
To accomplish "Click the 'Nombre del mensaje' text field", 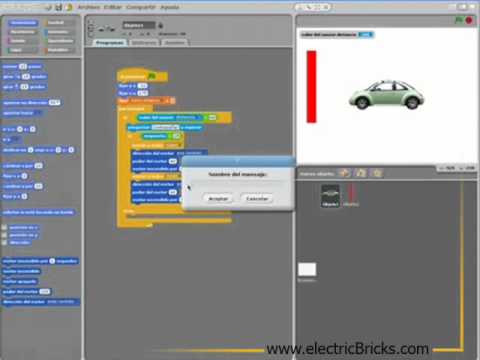I will coord(238,185).
